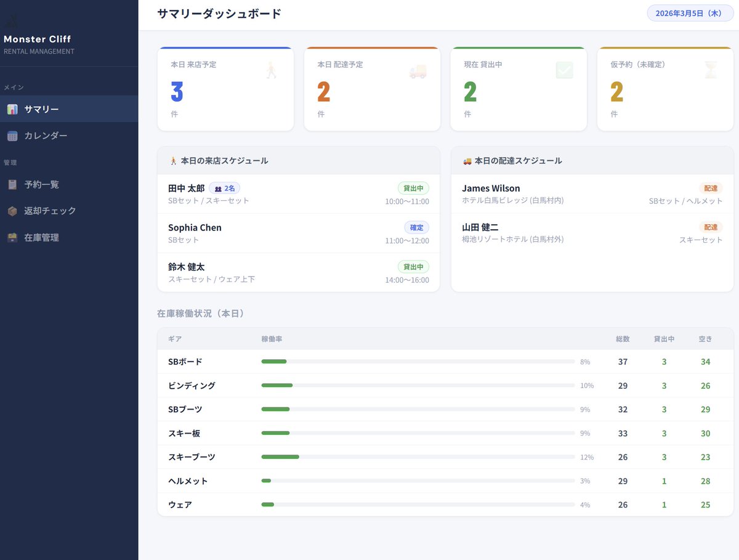This screenshot has height=560, width=739.
Task: Go to 予約一覧 in the sidebar
Action: [69, 184]
